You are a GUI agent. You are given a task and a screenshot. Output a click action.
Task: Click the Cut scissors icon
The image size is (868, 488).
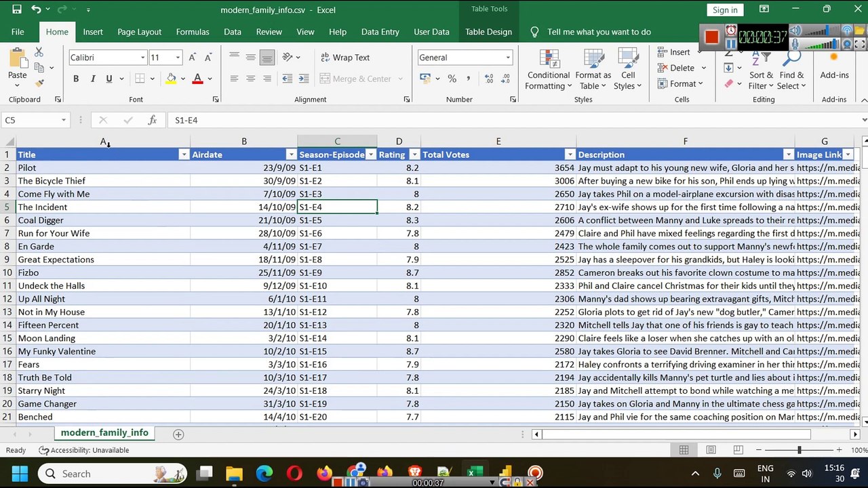pyautogui.click(x=39, y=53)
